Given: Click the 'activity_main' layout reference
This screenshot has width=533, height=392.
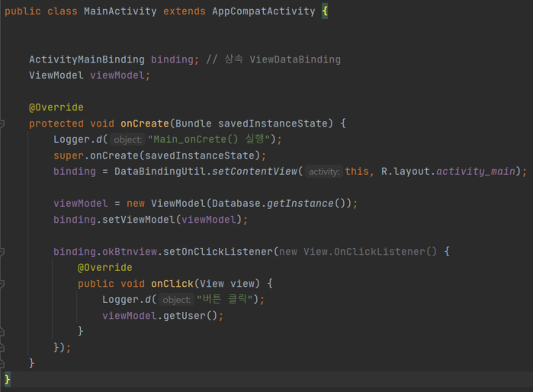Looking at the screenshot, I should tap(476, 172).
